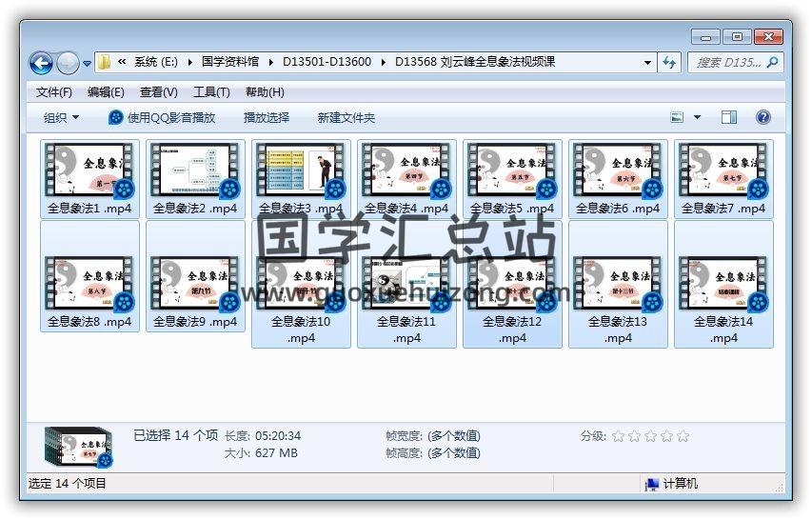The height and width of the screenshot is (520, 812).
Task: Rate the selection two stars
Action: coord(634,436)
